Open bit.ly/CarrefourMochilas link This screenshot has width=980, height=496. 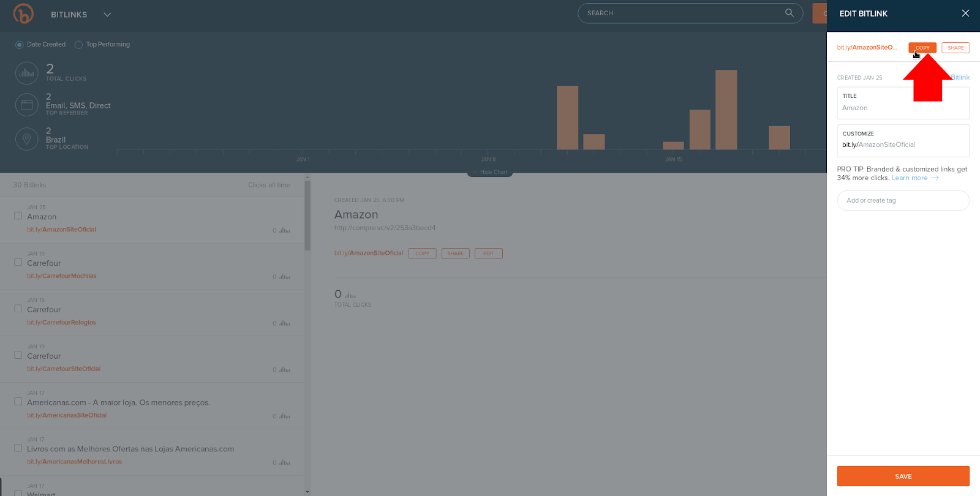(61, 276)
